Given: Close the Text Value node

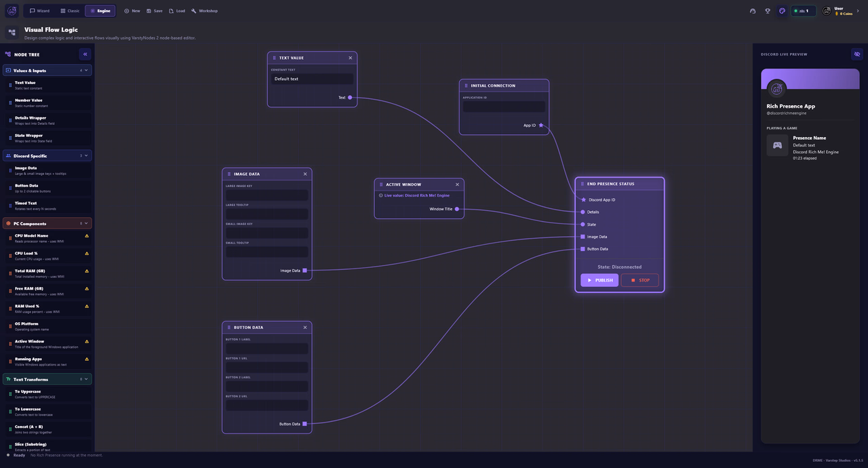Looking at the screenshot, I should 351,58.
